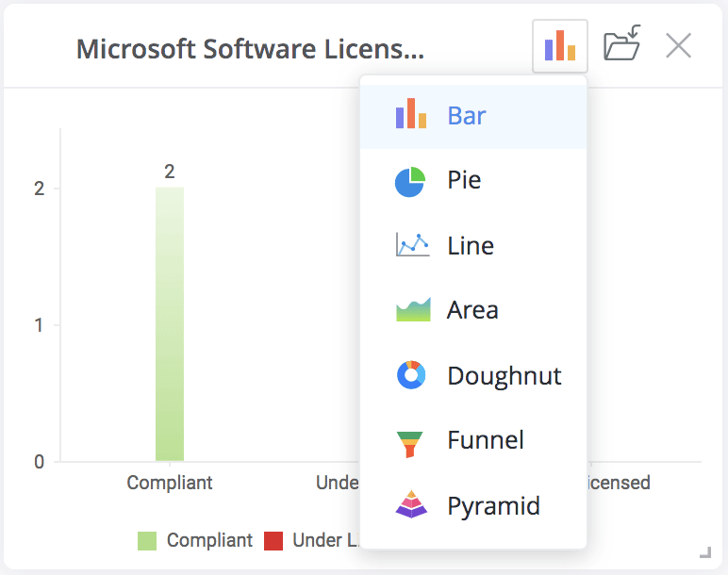Choose Pie chart type label
The image size is (728, 575).
point(464,180)
